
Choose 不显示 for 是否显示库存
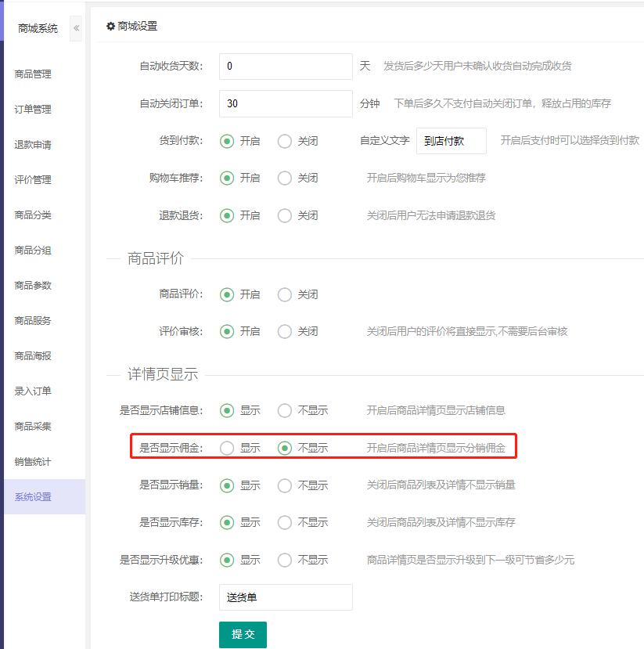[x=285, y=523]
